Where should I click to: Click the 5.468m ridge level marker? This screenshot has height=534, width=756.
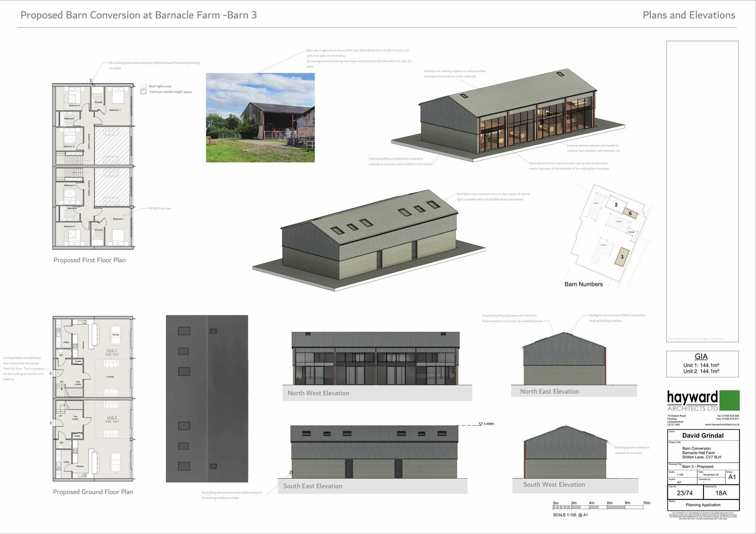click(x=487, y=424)
